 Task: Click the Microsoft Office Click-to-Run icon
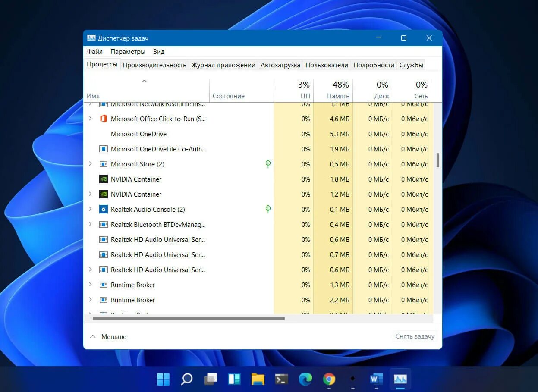103,119
